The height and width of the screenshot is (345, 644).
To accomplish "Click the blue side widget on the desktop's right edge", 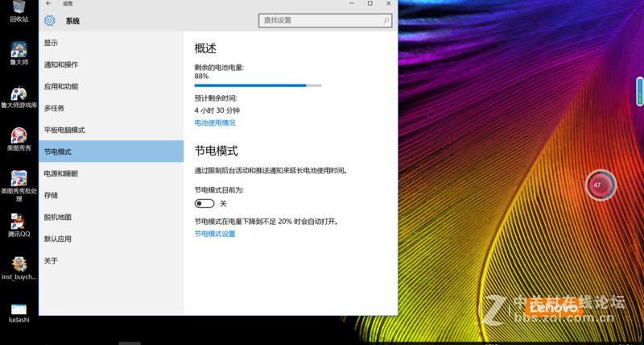I will [x=640, y=92].
